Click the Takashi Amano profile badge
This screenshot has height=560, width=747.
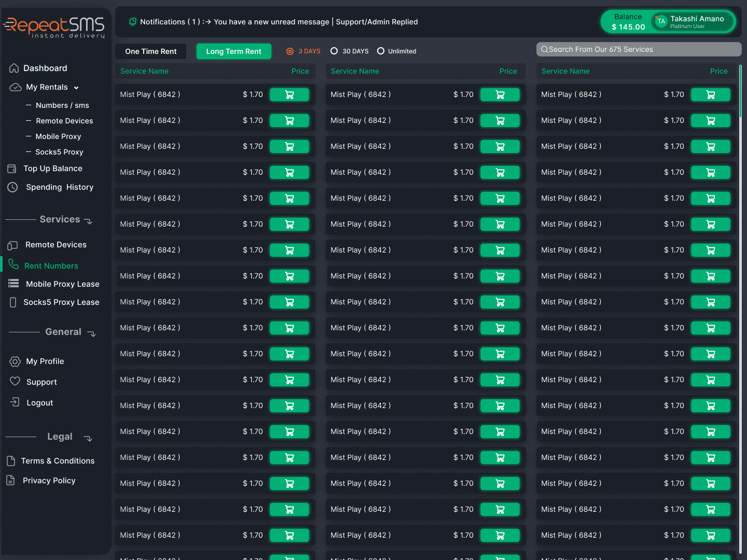(x=693, y=21)
